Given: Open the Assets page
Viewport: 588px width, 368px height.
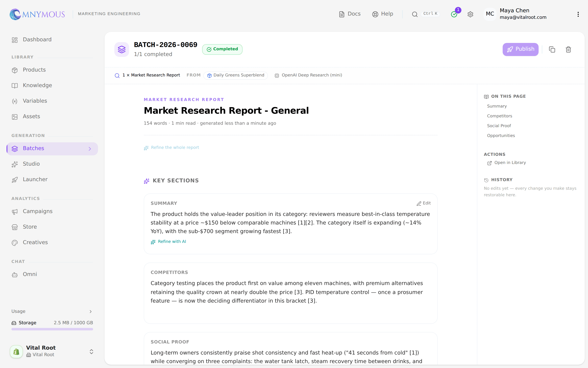Looking at the screenshot, I should click(x=52, y=117).
